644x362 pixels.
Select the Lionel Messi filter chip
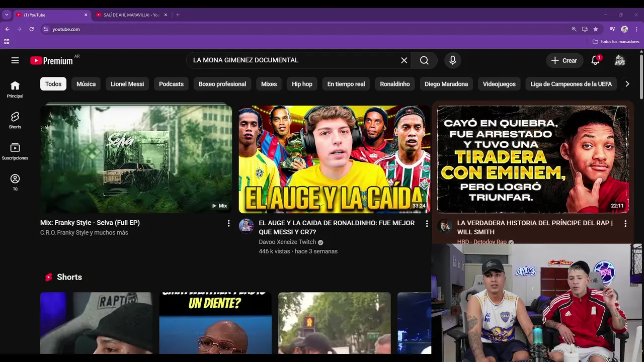(x=127, y=84)
